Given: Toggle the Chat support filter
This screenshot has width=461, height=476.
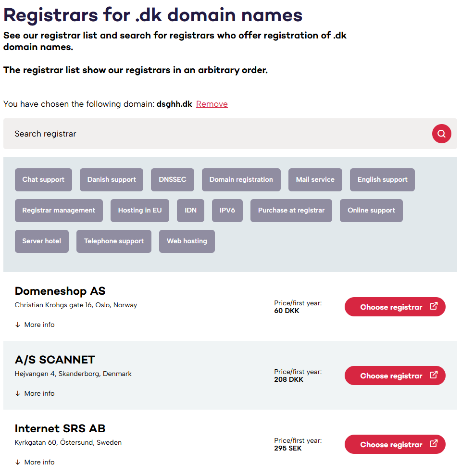Looking at the screenshot, I should [43, 180].
